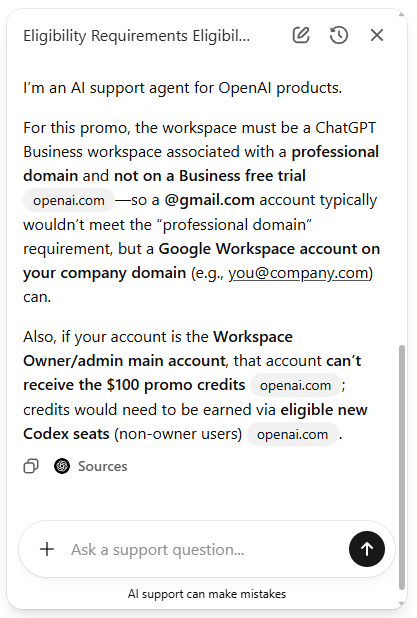417x618 pixels.
Task: Click the bold 'Google Workspace account on' text
Action: click(269, 249)
